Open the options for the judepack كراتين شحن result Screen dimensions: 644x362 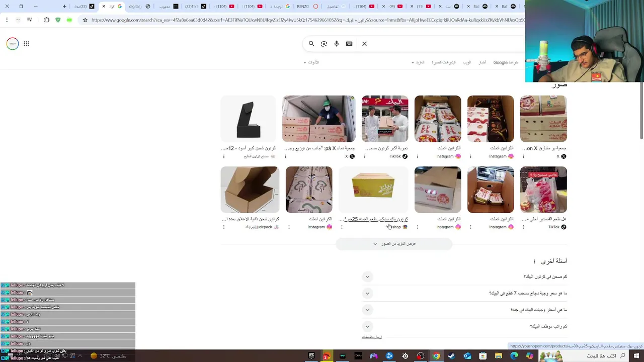point(224,227)
